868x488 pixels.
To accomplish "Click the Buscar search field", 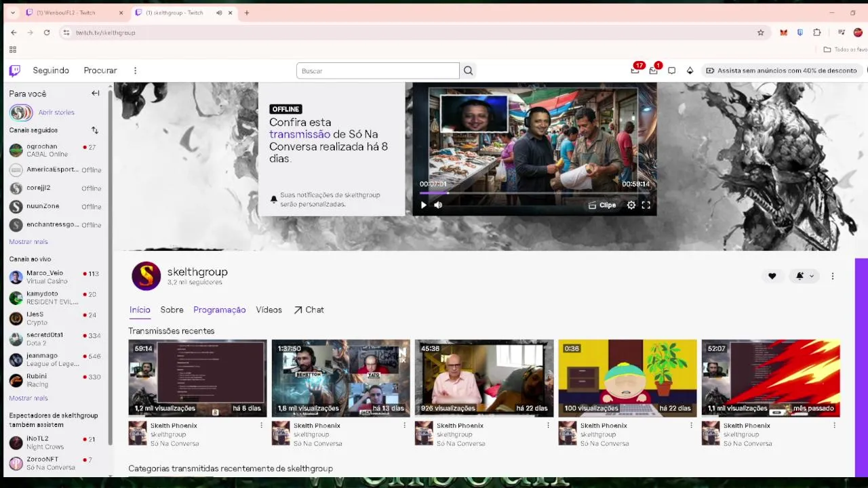I will coord(378,70).
